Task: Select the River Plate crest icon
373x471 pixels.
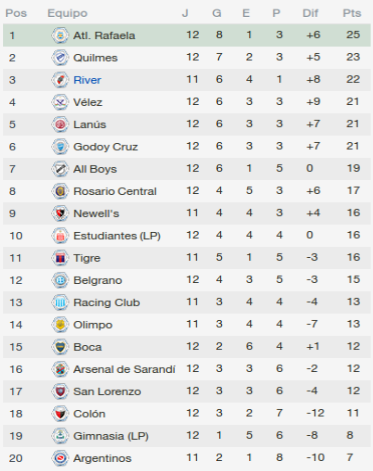Action: coord(60,80)
